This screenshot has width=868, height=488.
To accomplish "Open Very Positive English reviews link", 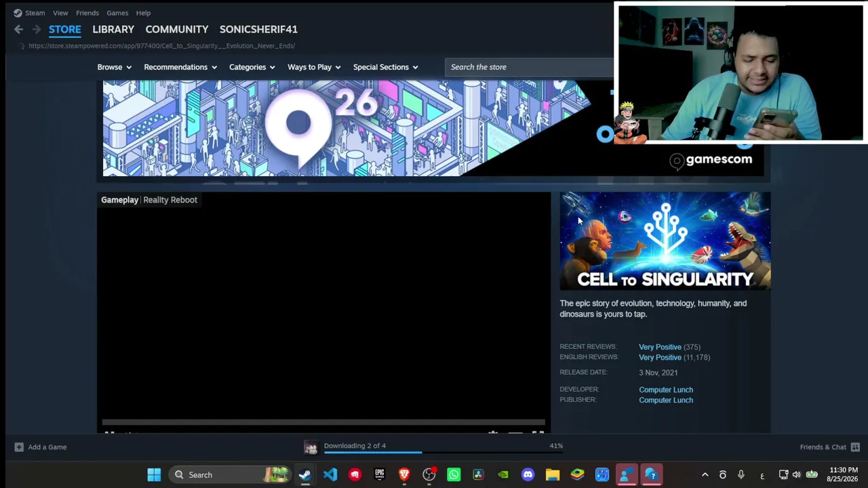I will tap(660, 357).
